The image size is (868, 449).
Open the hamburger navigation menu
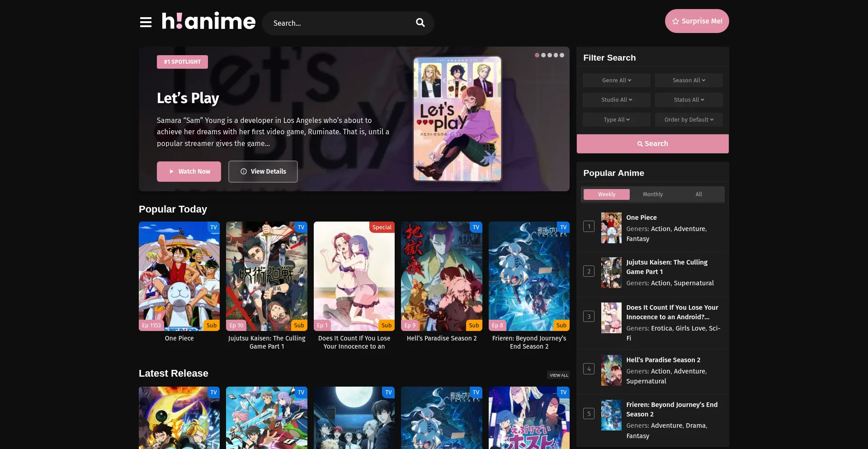coord(146,22)
